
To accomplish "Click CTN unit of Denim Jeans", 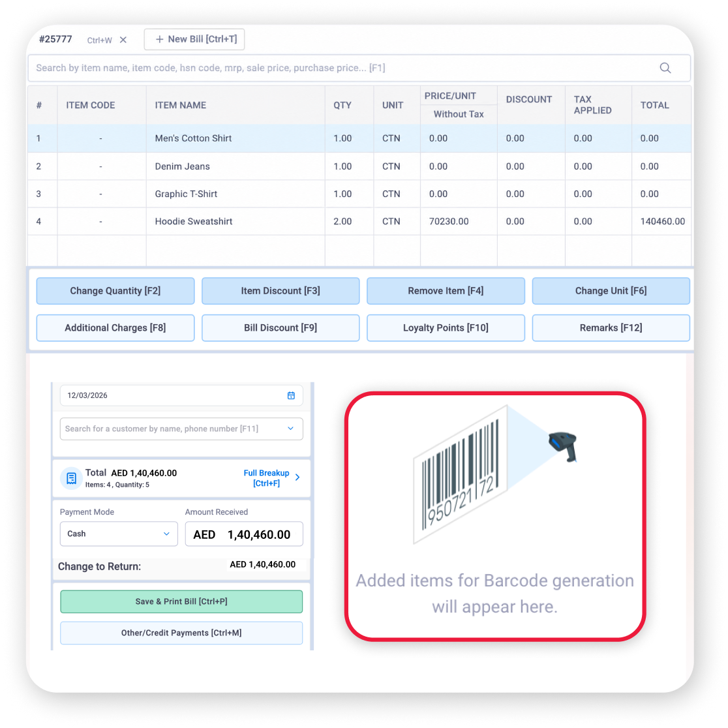I will tap(391, 166).
